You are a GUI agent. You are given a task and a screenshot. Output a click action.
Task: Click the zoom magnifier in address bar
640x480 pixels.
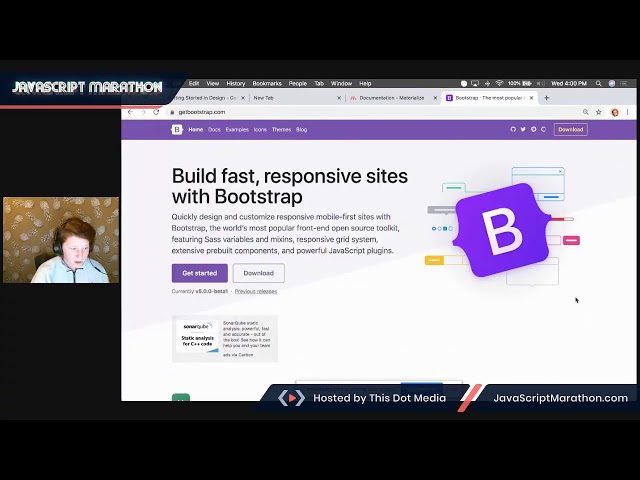coord(586,112)
